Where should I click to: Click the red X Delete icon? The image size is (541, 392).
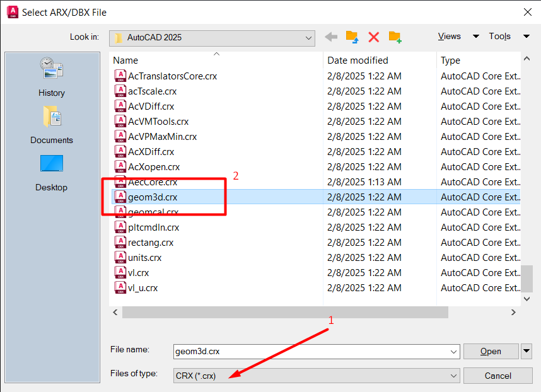(374, 37)
